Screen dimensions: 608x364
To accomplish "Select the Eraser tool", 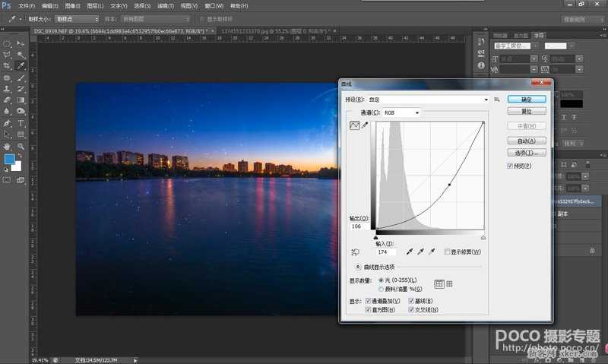I will pos(7,100).
